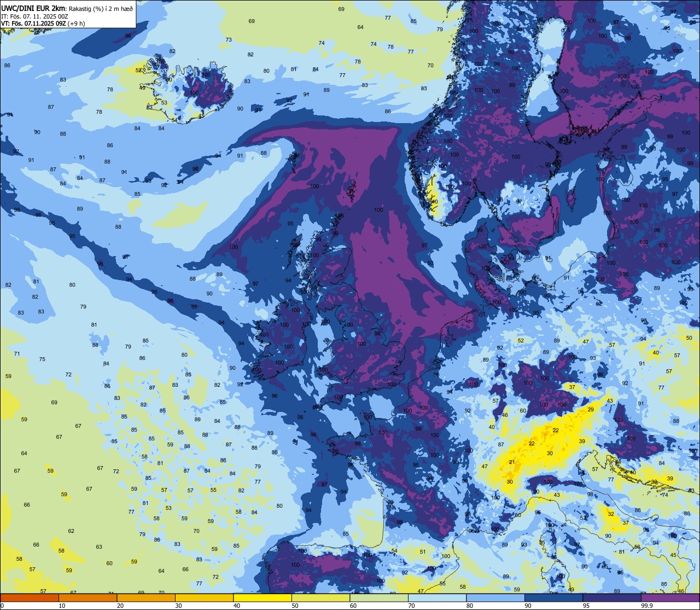
Task: Click the legend tick label '20'
Action: click(120, 606)
